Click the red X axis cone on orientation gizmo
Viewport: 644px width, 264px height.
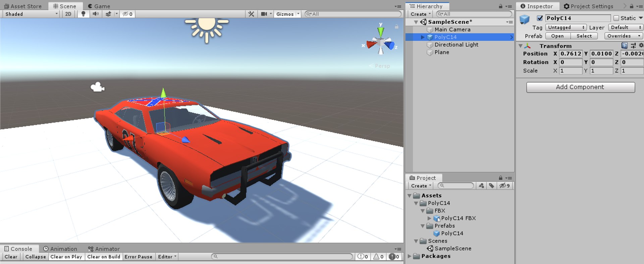click(371, 44)
